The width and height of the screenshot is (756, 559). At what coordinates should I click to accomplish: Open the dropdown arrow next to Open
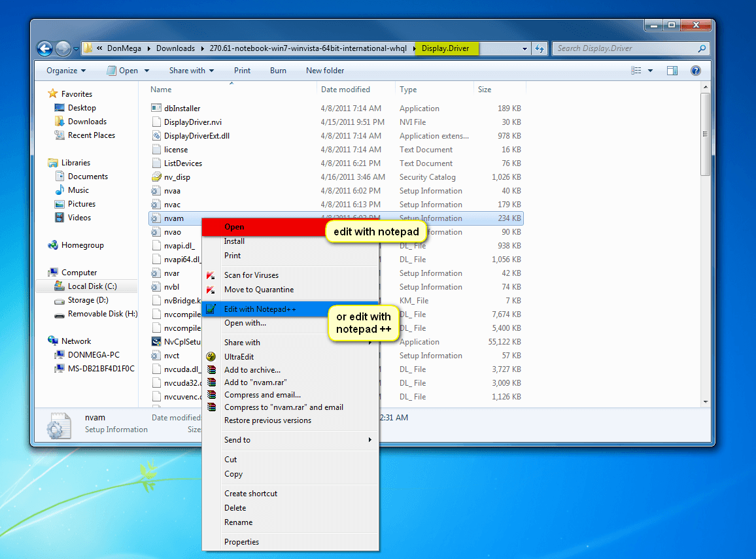(146, 71)
